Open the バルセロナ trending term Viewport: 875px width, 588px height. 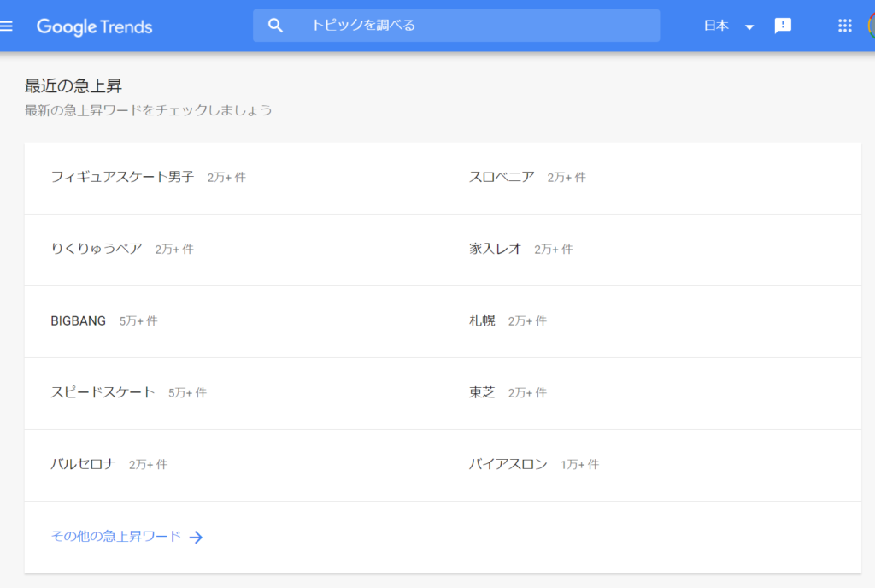point(83,464)
